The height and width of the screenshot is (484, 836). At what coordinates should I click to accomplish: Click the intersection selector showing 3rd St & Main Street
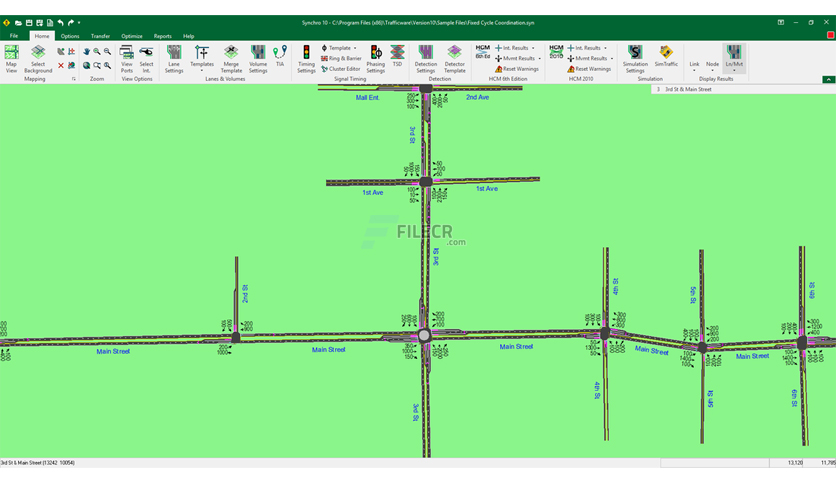point(743,90)
